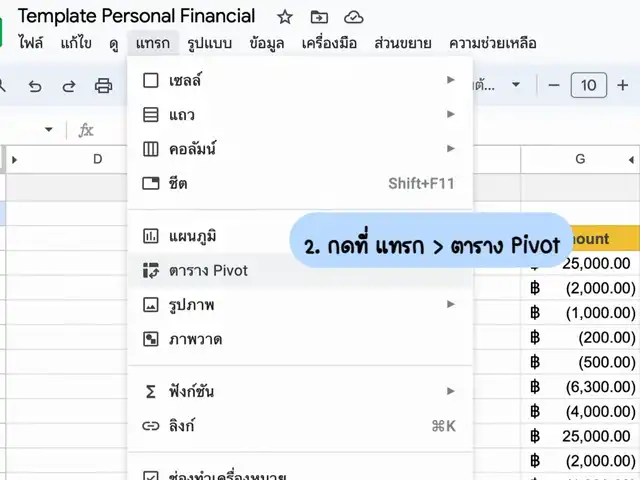Choose ตาราง Pivot from the insert menu
The width and height of the screenshot is (640, 480).
tap(208, 270)
